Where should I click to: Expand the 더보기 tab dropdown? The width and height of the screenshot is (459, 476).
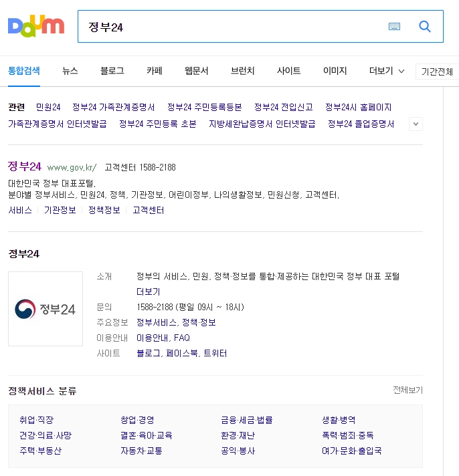pyautogui.click(x=387, y=71)
